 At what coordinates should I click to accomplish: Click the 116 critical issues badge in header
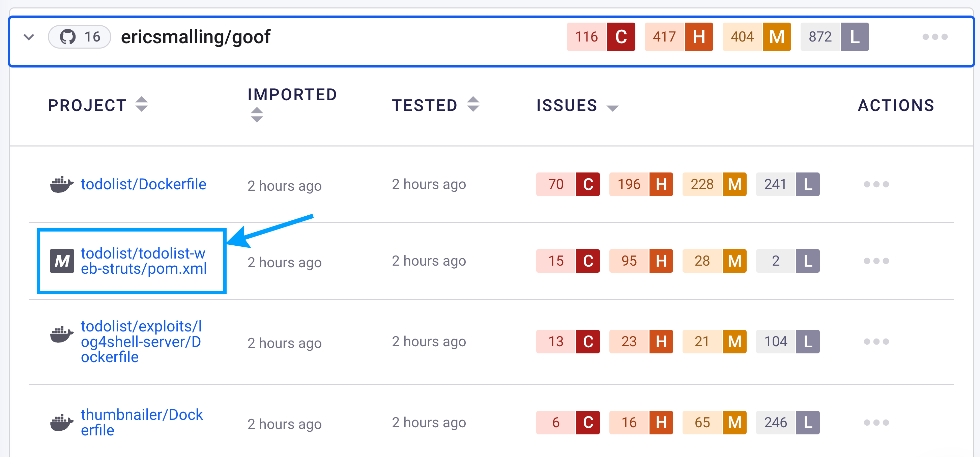coord(601,37)
